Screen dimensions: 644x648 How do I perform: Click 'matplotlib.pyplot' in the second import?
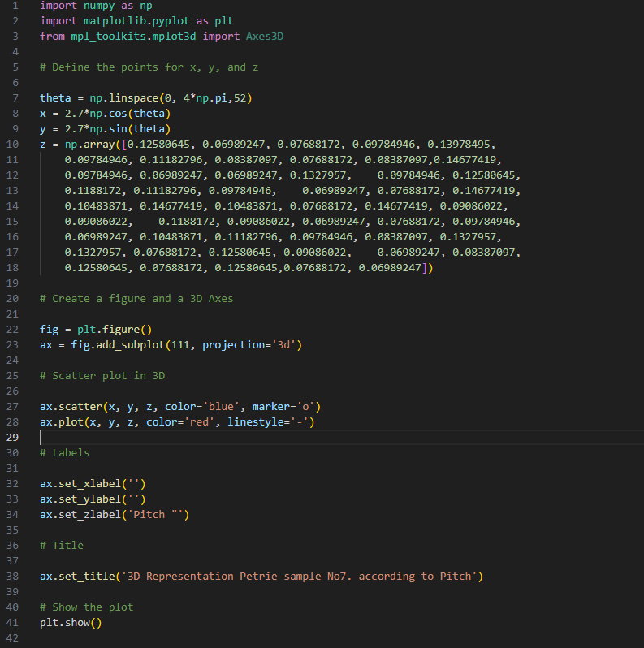click(x=136, y=21)
